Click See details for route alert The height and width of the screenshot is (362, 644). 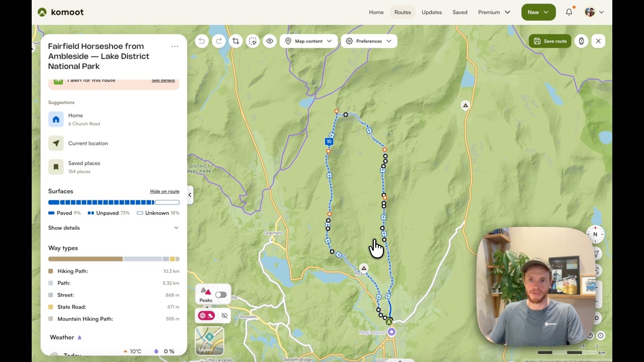(163, 80)
